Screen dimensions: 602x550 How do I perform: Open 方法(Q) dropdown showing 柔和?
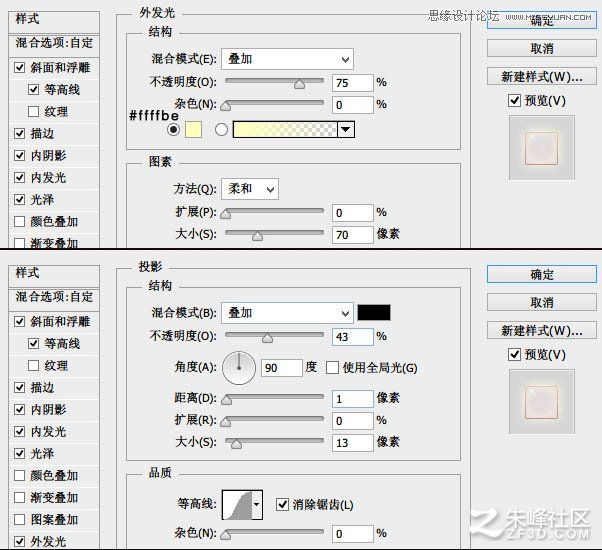click(250, 189)
